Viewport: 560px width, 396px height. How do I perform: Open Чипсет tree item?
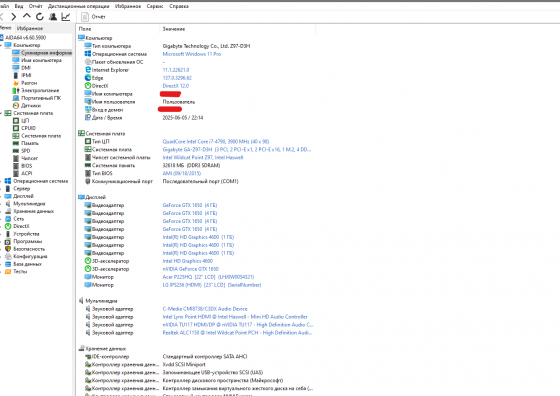pos(29,158)
